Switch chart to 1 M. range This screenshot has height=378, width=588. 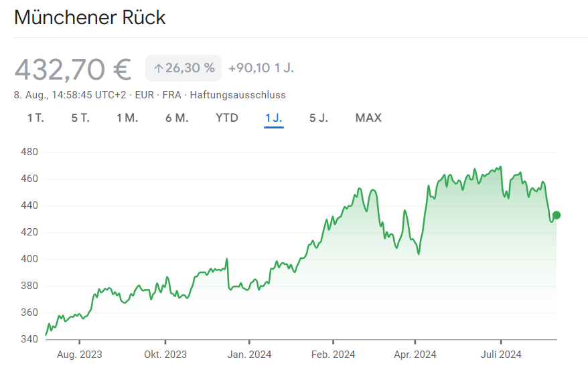tap(127, 118)
